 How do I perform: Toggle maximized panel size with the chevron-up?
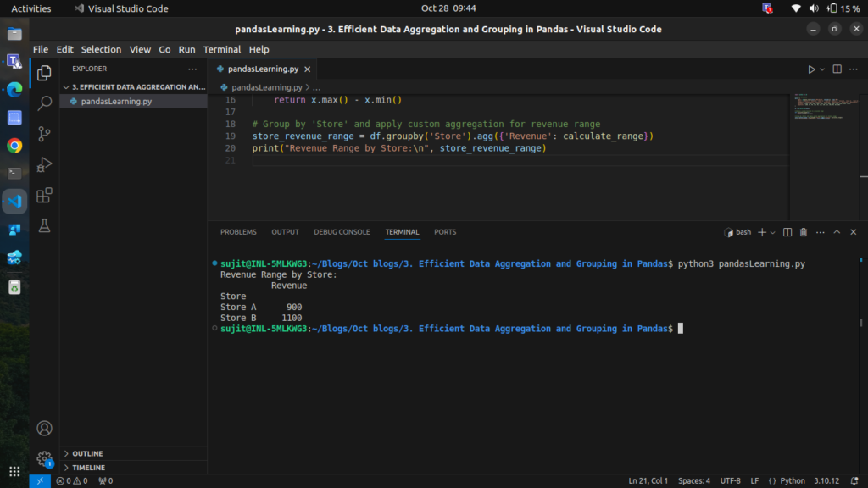[x=837, y=232]
